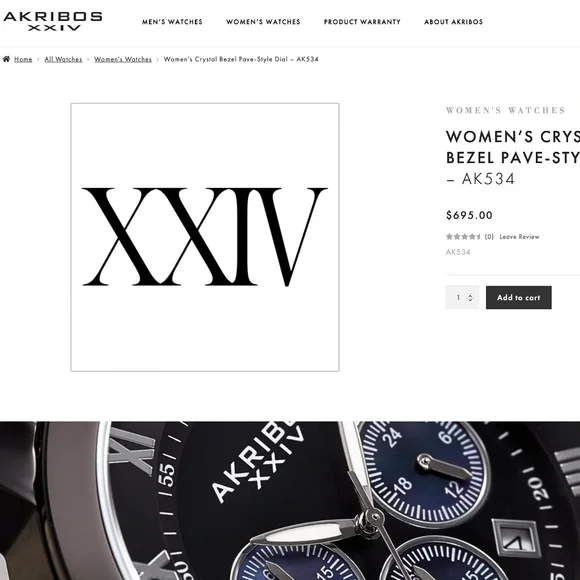Viewport: 580px width, 580px height.
Task: Click the AK534 SKU text below rating
Action: (458, 252)
